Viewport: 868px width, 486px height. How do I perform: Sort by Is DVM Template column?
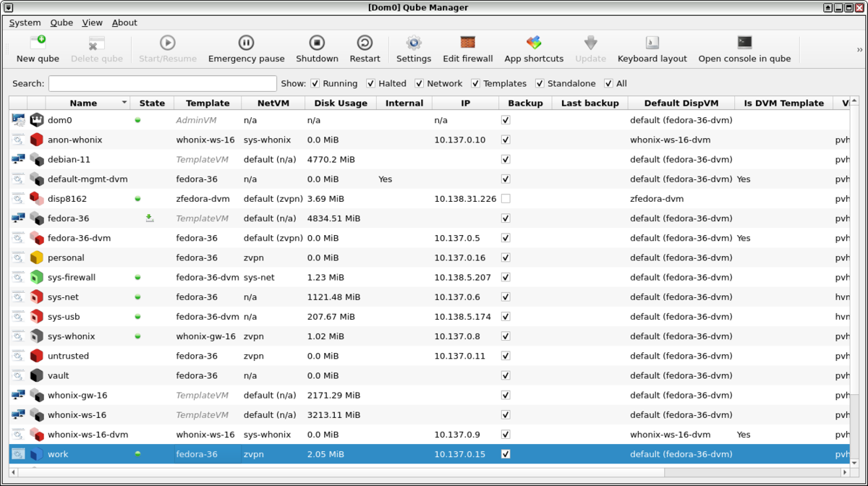[x=783, y=103]
